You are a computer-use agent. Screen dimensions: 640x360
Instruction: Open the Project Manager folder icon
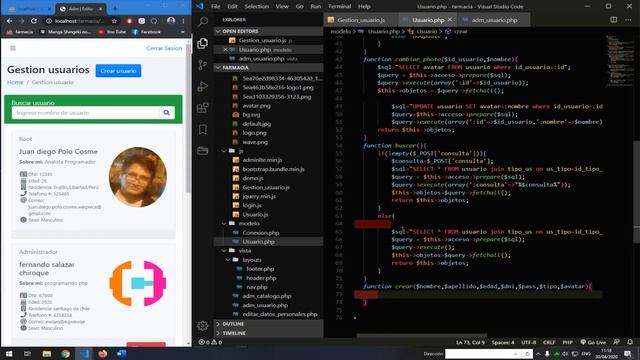click(202, 151)
